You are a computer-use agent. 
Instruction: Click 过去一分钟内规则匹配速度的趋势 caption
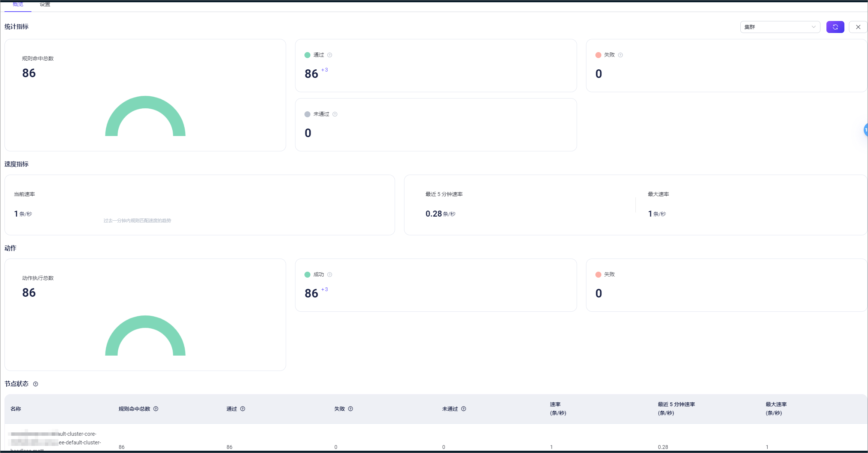(137, 221)
